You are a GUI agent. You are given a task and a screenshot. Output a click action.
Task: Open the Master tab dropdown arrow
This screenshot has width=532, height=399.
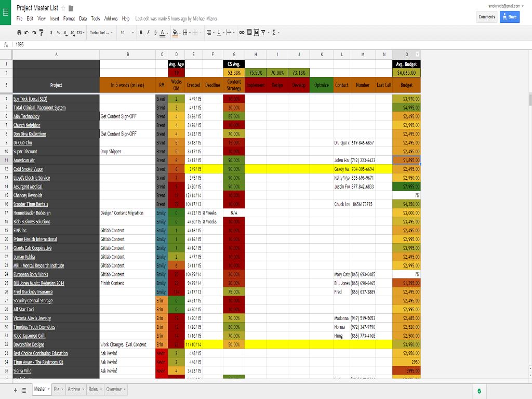pos(48,389)
